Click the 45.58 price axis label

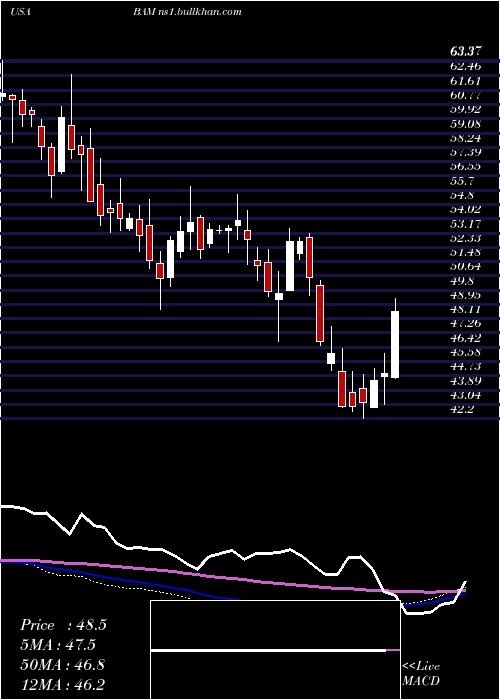(465, 352)
